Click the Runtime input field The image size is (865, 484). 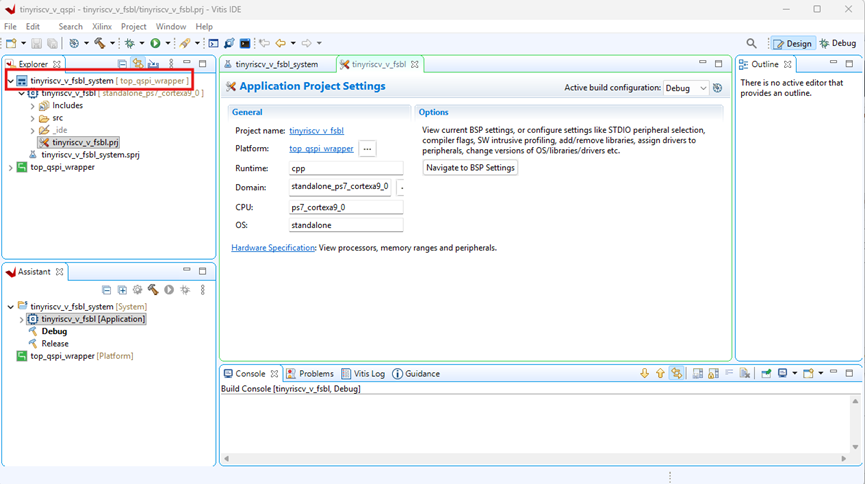click(346, 168)
